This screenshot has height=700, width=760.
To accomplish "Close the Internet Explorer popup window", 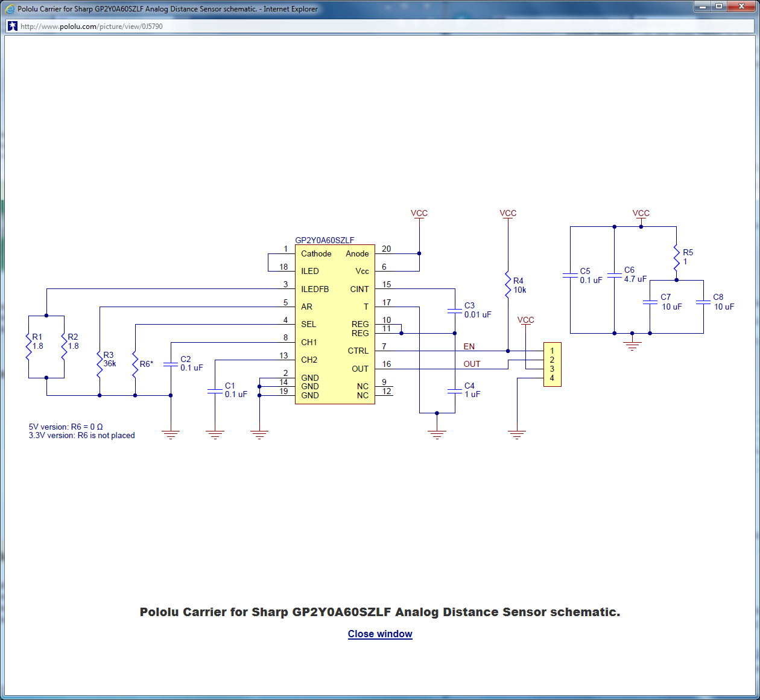I will pos(741,7).
